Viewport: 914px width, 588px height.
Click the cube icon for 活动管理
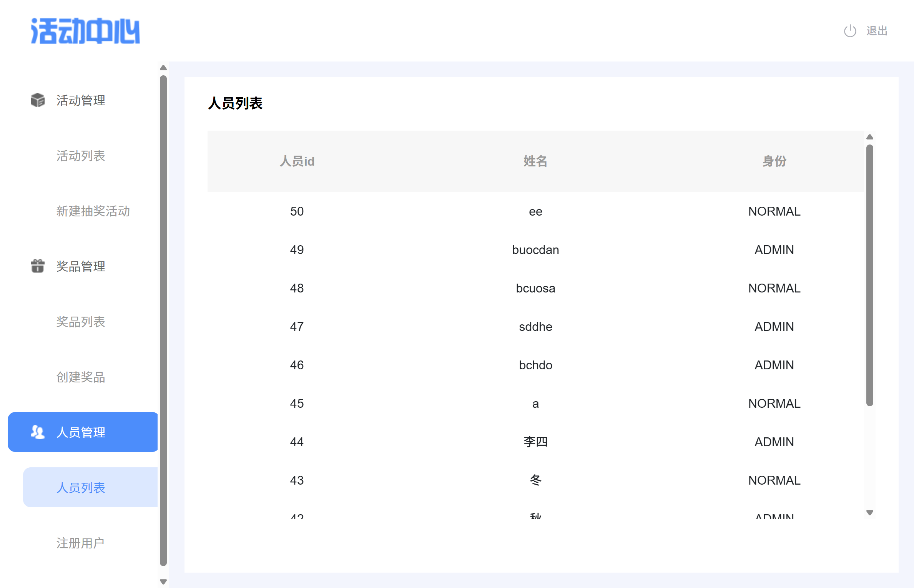point(38,100)
